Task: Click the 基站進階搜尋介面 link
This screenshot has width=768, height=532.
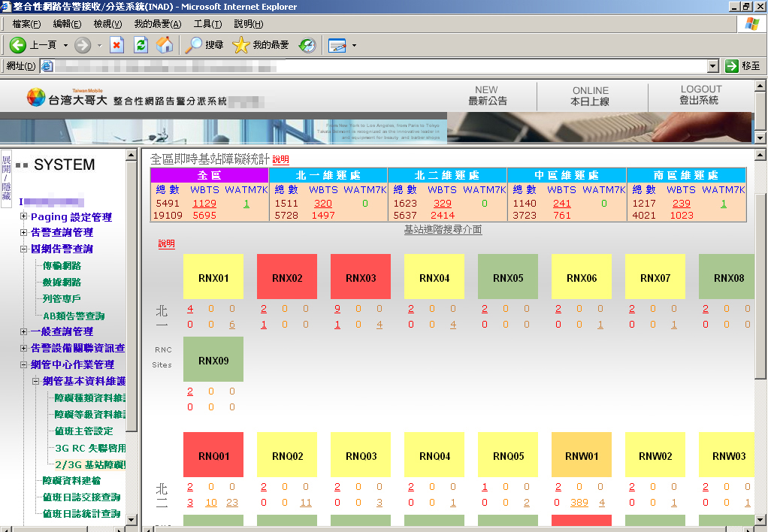Action: [443, 229]
